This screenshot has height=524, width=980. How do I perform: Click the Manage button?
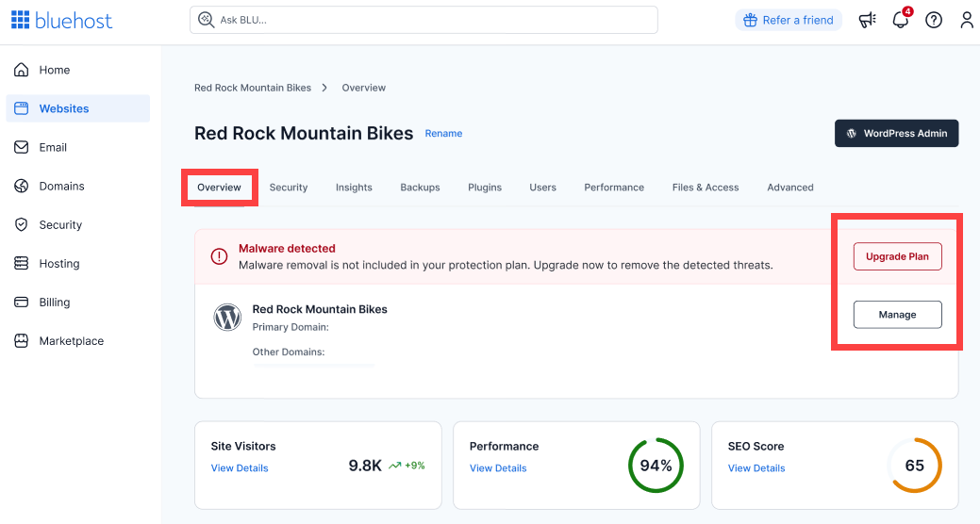[897, 315]
